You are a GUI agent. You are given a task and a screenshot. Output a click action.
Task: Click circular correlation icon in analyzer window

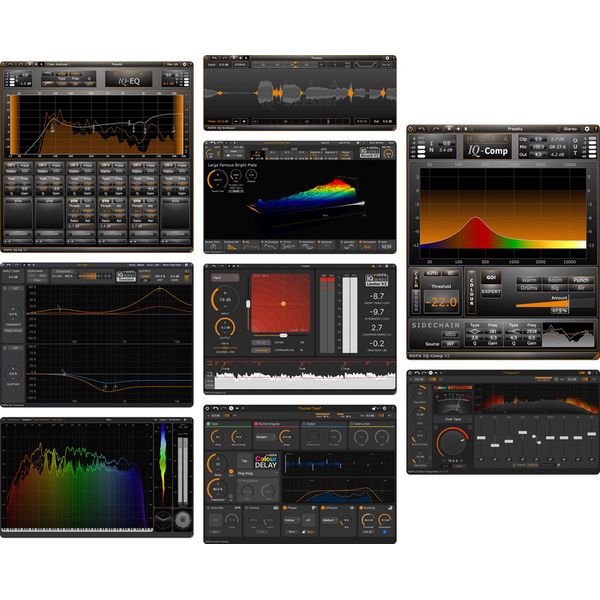tap(183, 519)
